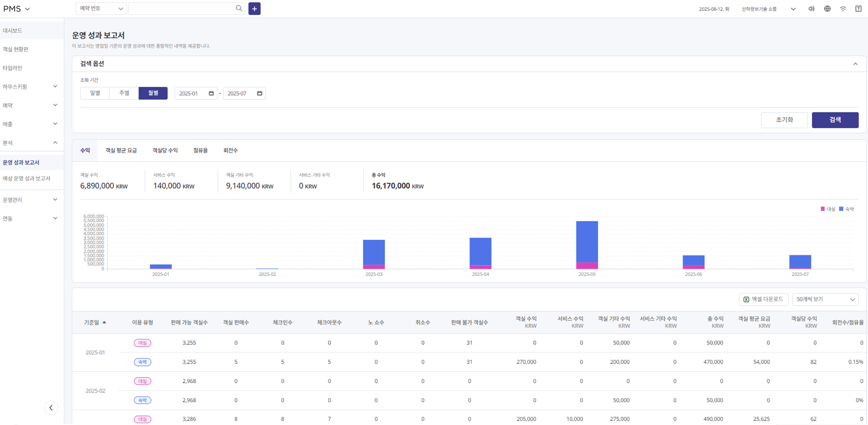868x425 pixels.
Task: Open language selector globe icon
Action: tap(827, 9)
